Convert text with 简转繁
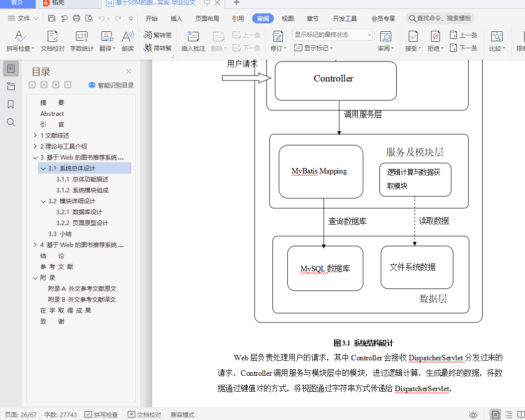This screenshot has width=525, height=420. pos(158,48)
